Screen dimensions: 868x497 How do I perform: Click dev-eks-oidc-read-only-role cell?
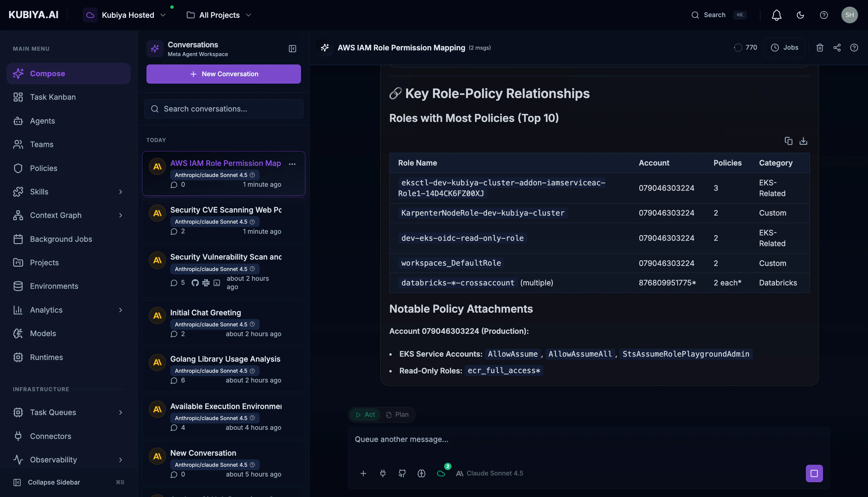pos(462,238)
